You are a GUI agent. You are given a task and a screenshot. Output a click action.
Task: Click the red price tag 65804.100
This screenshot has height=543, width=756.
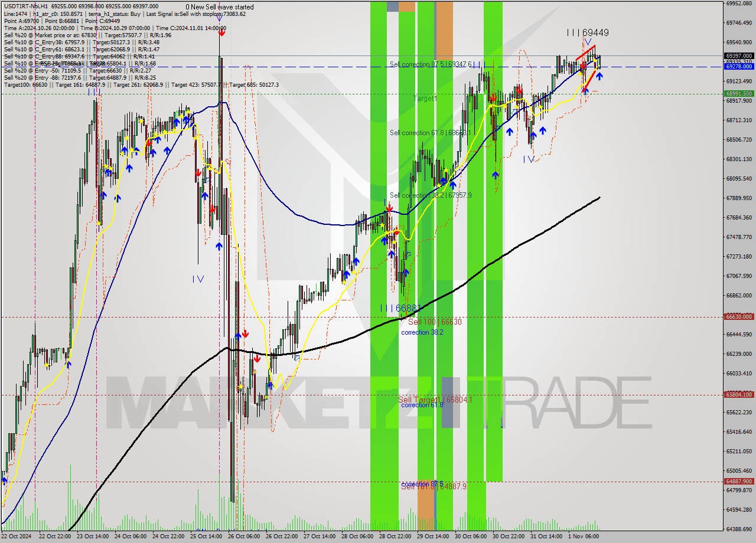coord(739,394)
